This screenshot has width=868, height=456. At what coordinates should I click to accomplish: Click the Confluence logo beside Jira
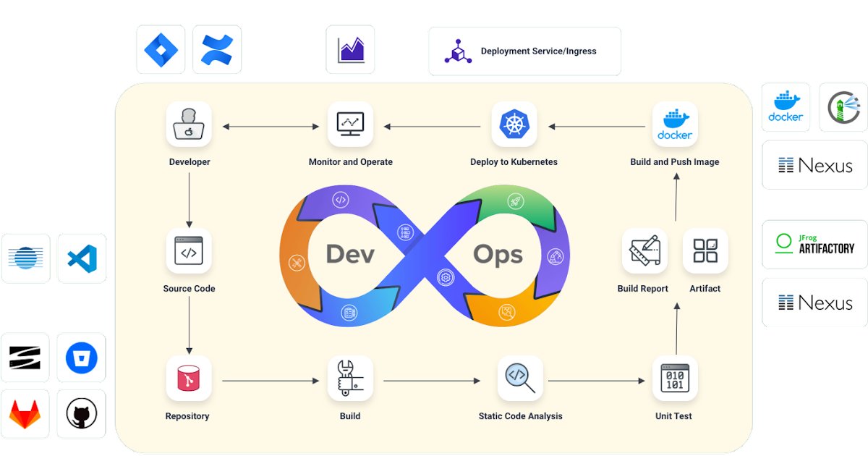click(217, 48)
